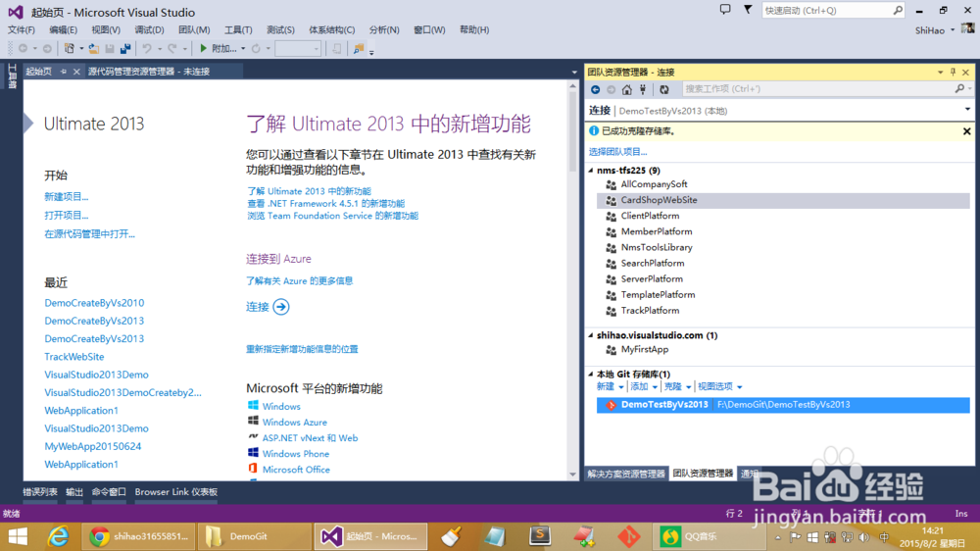
Task: Collapse the nms-tfs225 server node
Action: click(x=591, y=171)
